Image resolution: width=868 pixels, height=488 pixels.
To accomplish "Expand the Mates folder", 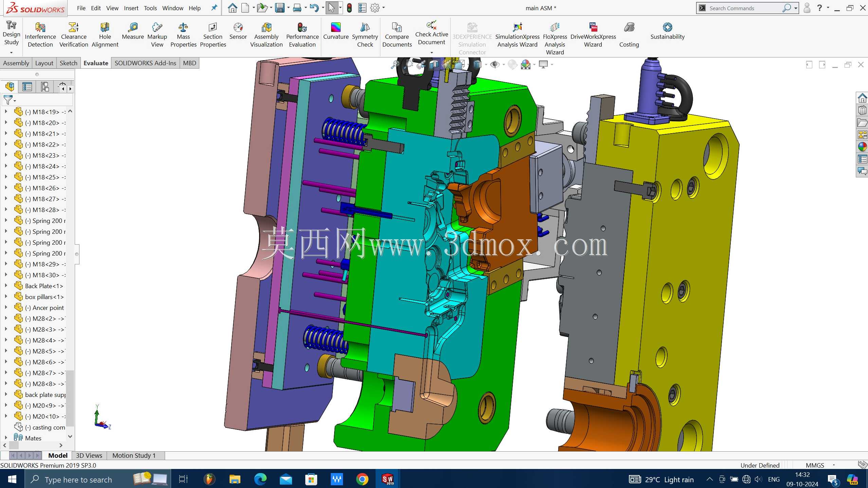I will [6, 438].
